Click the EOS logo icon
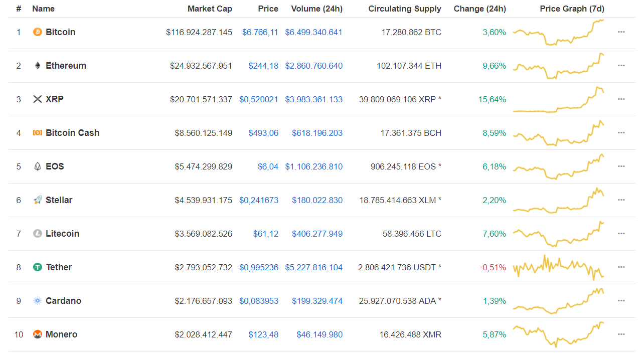Screen dimensions: 644x354 point(37,166)
